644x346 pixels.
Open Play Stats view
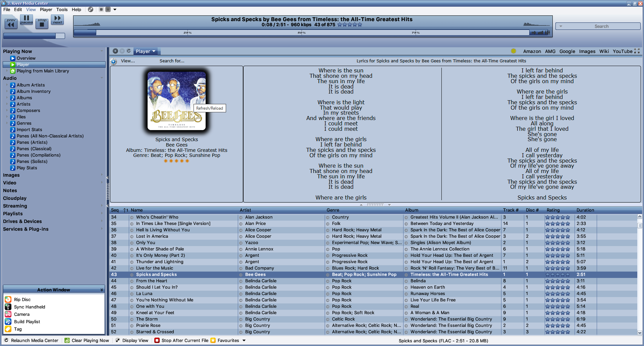(x=27, y=168)
